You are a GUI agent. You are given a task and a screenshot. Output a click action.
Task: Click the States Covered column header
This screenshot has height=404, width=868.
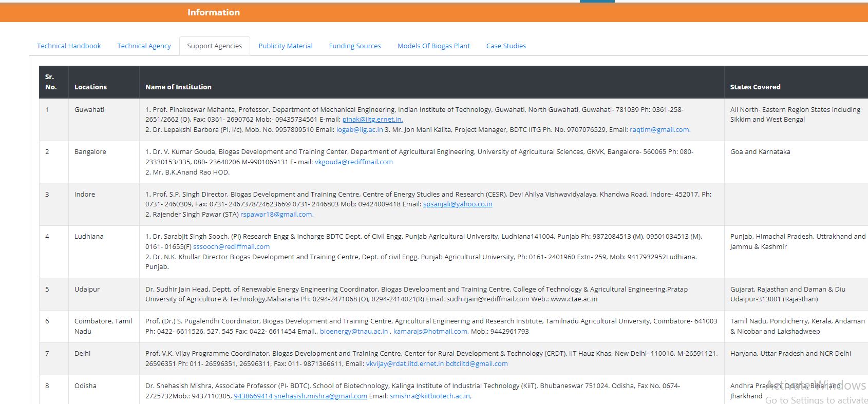(796, 82)
